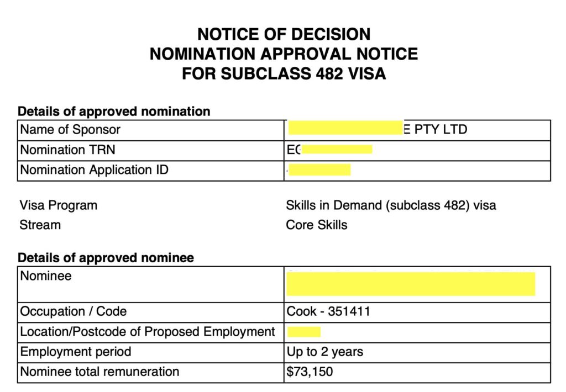Click the redacted postcode highlight
This screenshot has width=566, height=392.
click(x=303, y=332)
